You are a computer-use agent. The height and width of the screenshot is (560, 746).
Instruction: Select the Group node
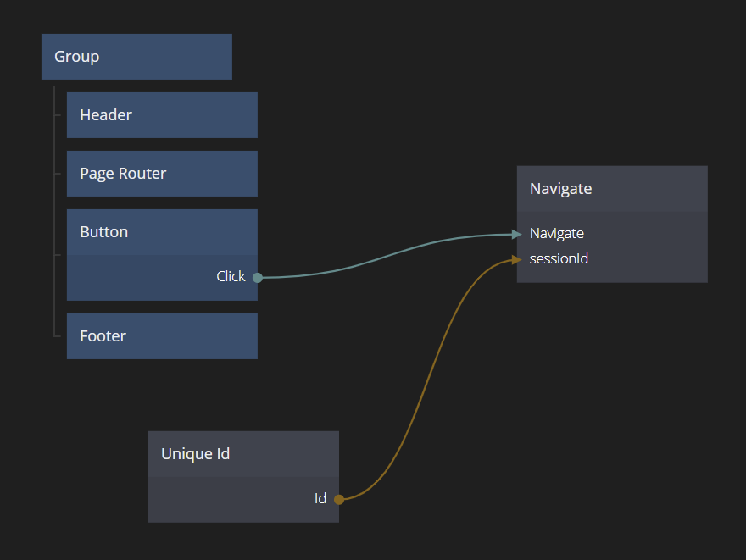(x=136, y=57)
